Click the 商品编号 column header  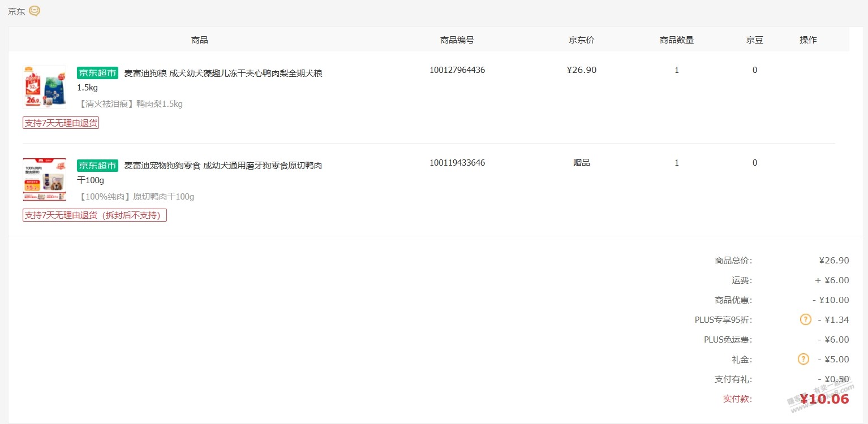[457, 40]
